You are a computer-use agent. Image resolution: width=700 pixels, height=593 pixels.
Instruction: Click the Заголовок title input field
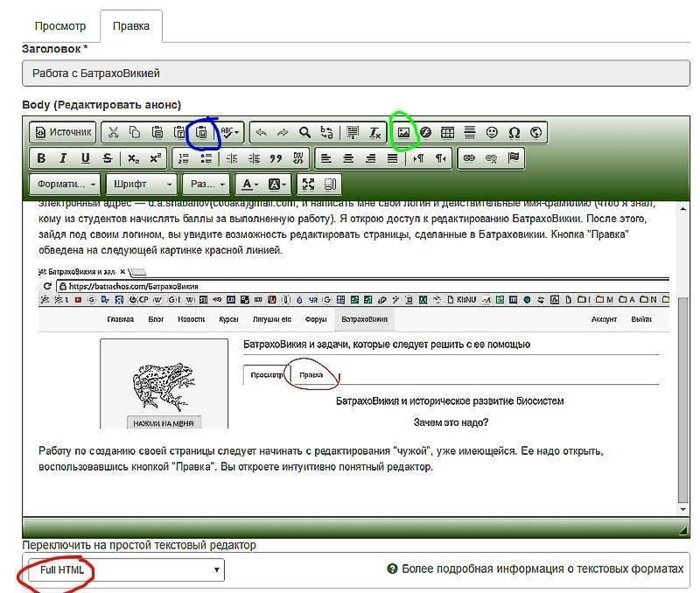(356, 73)
